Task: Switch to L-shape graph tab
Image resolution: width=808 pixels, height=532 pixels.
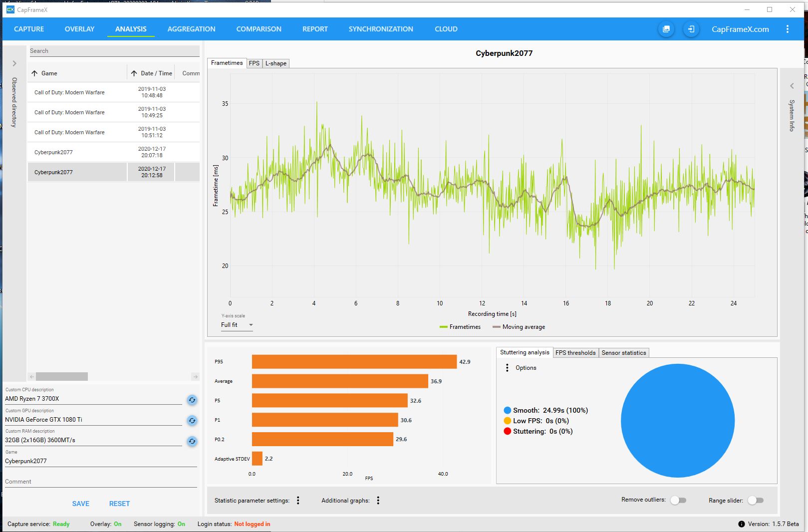Action: tap(276, 63)
